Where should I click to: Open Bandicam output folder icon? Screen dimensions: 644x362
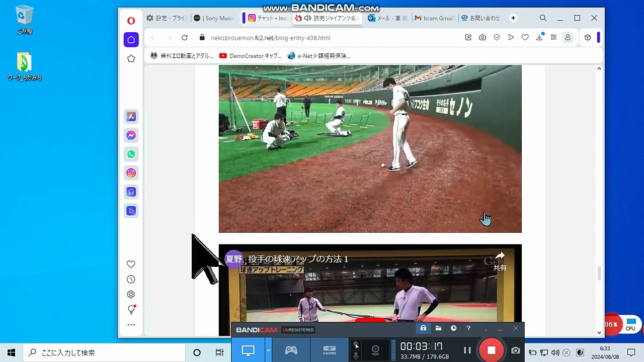(439, 328)
